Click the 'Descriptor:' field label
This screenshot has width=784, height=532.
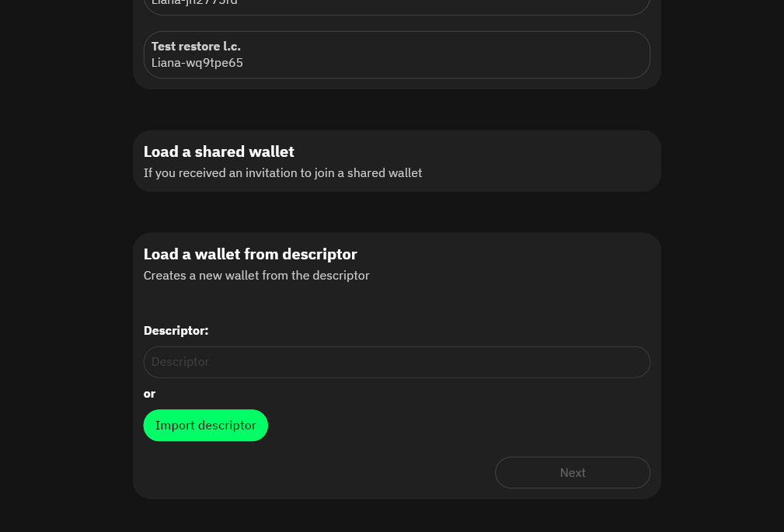click(x=176, y=331)
